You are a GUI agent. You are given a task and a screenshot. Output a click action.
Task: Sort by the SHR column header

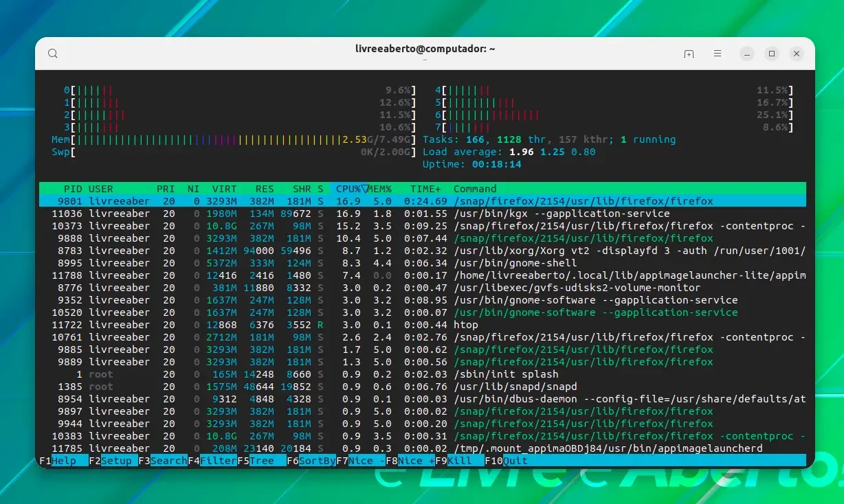tap(302, 189)
